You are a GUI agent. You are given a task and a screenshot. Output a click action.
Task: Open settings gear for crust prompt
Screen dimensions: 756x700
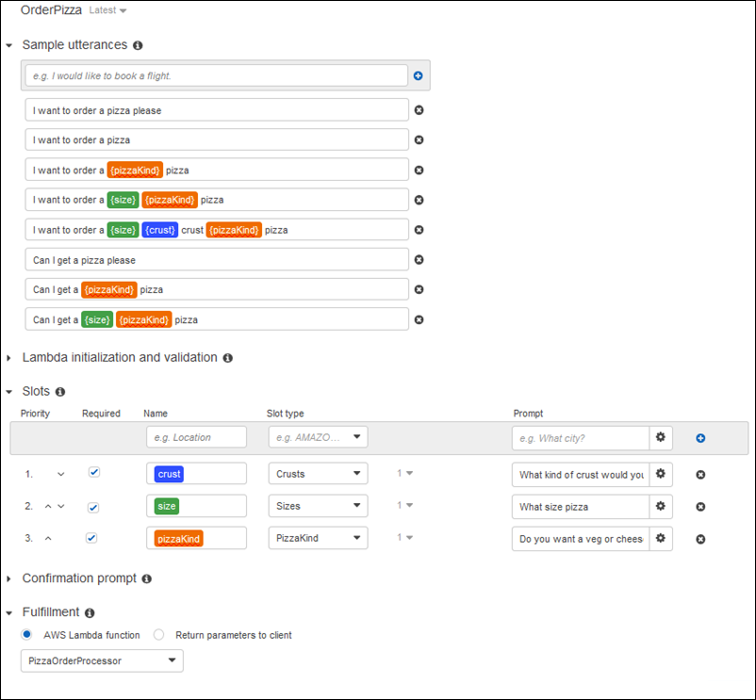point(661,473)
